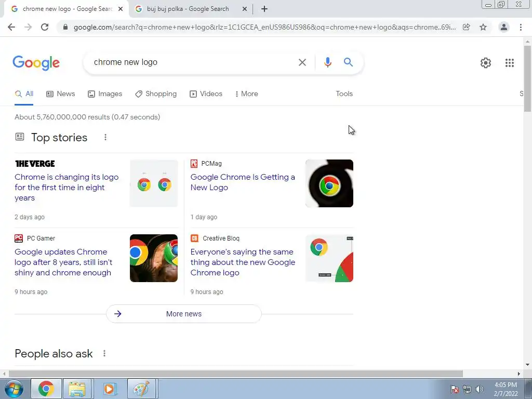Start voice search with microphone
The width and height of the screenshot is (532, 399).
327,62
